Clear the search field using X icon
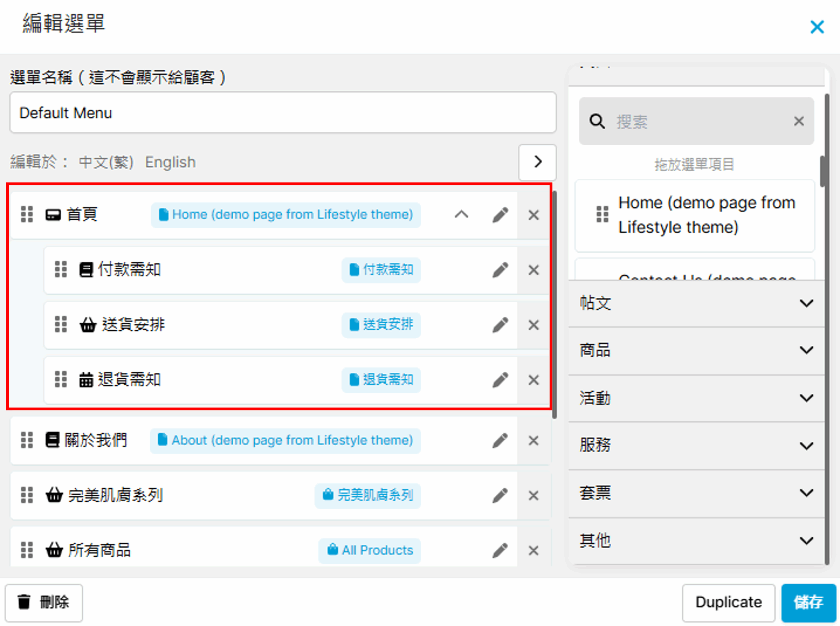The image size is (840, 626). (x=799, y=121)
